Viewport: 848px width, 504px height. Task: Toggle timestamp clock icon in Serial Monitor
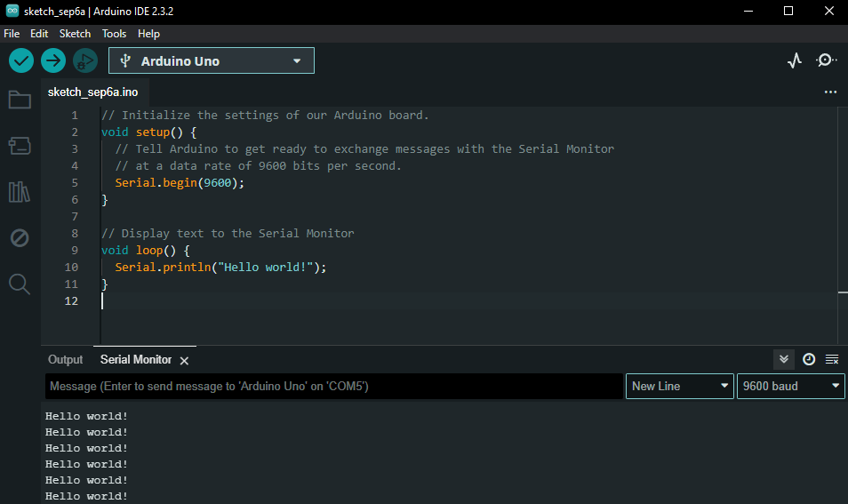point(809,359)
